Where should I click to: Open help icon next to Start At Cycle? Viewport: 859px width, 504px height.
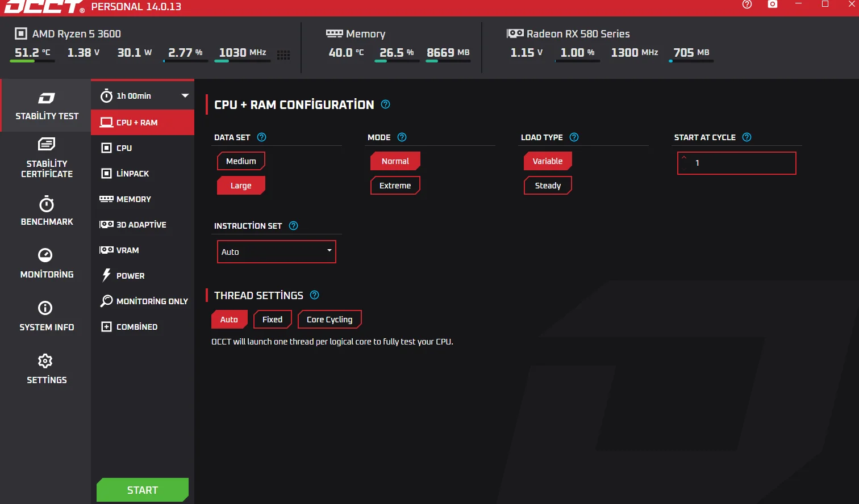(x=747, y=137)
